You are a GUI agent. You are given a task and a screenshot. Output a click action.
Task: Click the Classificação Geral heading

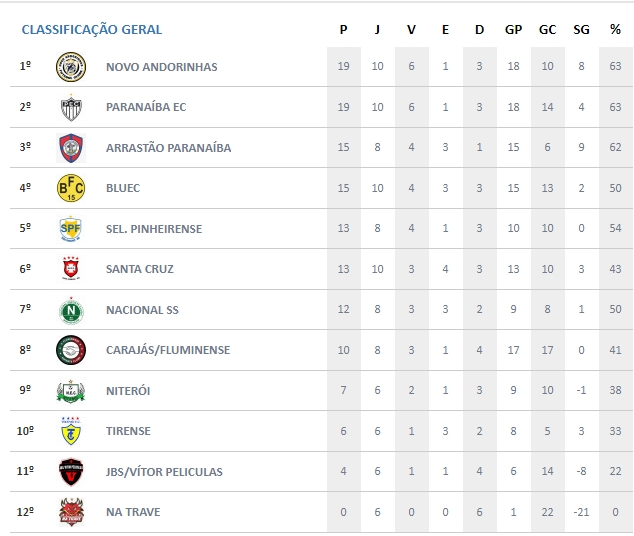pos(92,30)
